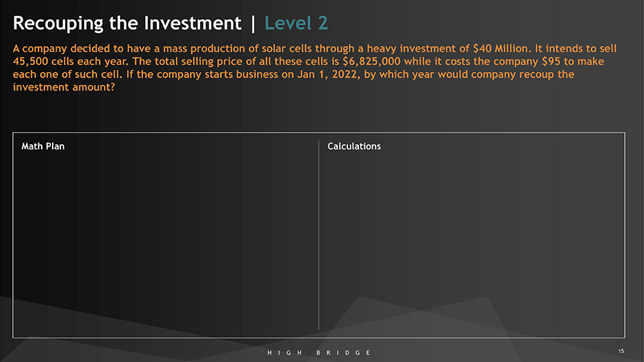
Task: Click the "Calculations" label
Action: (354, 146)
